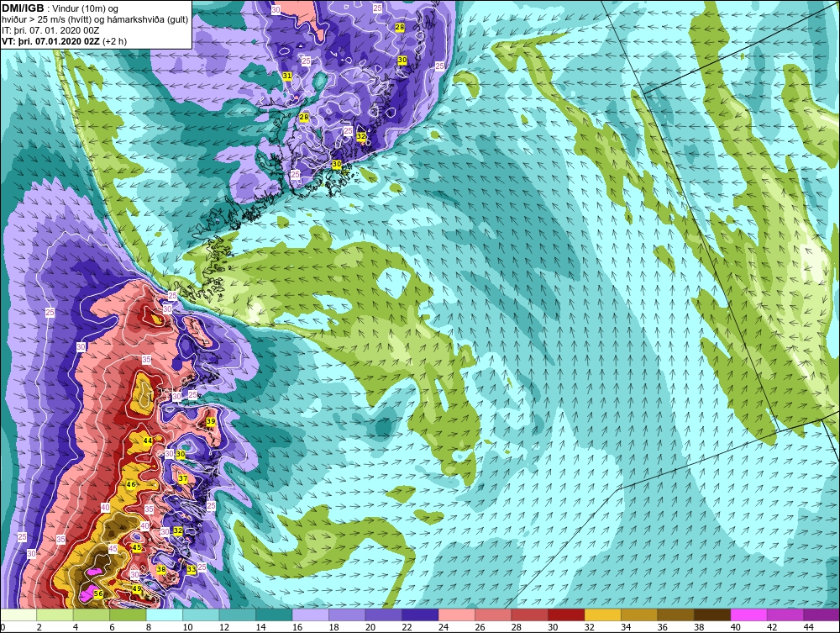
Task: Select the purple swatch between 18 and 20
Action: [347, 615]
